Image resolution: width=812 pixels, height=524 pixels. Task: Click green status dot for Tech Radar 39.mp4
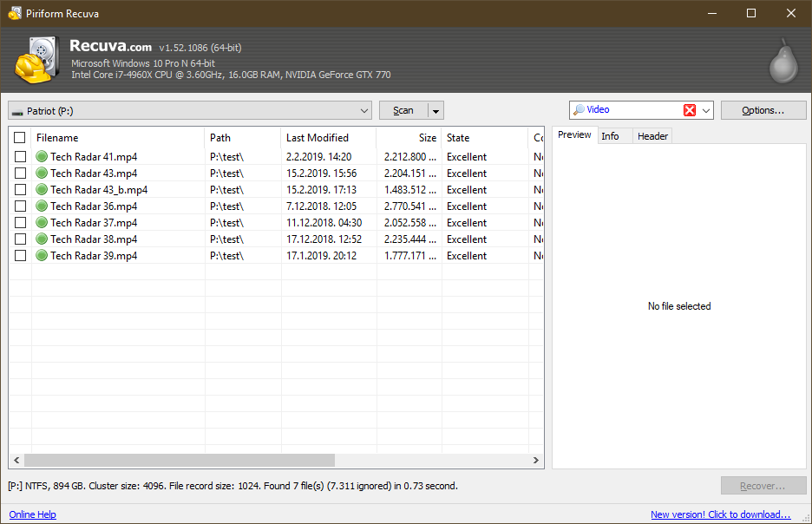[x=42, y=256]
